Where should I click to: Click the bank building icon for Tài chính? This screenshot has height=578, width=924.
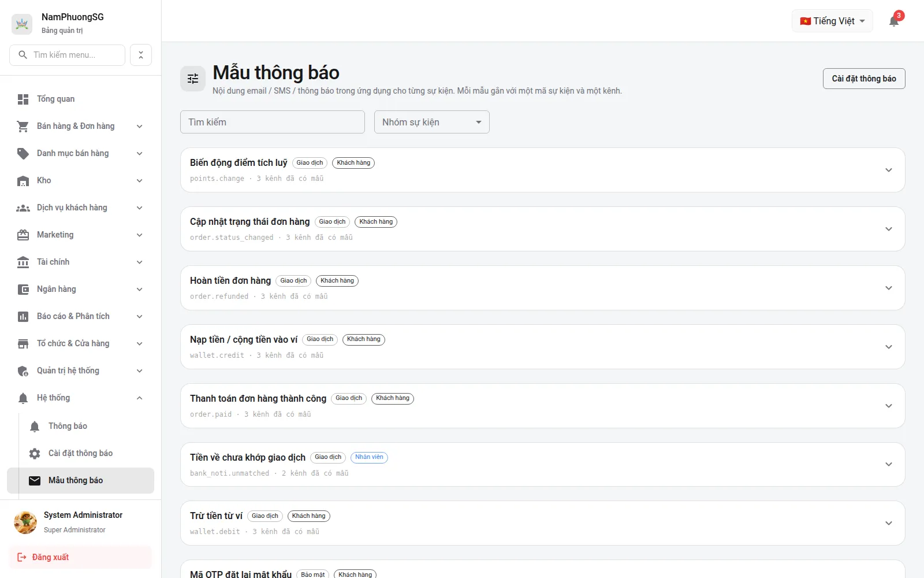[x=23, y=262]
